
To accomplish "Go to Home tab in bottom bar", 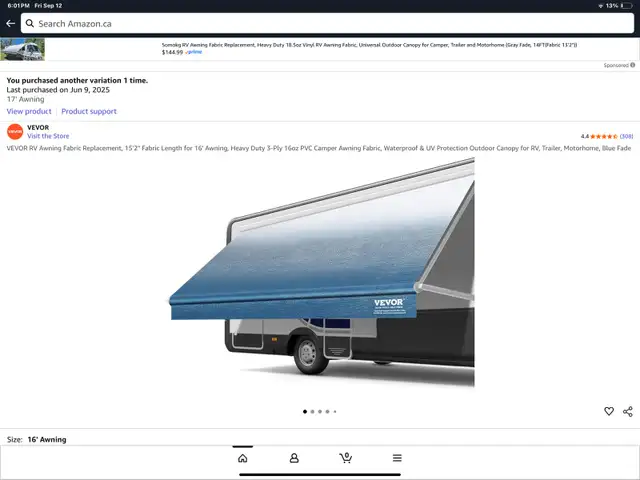I will point(242,458).
